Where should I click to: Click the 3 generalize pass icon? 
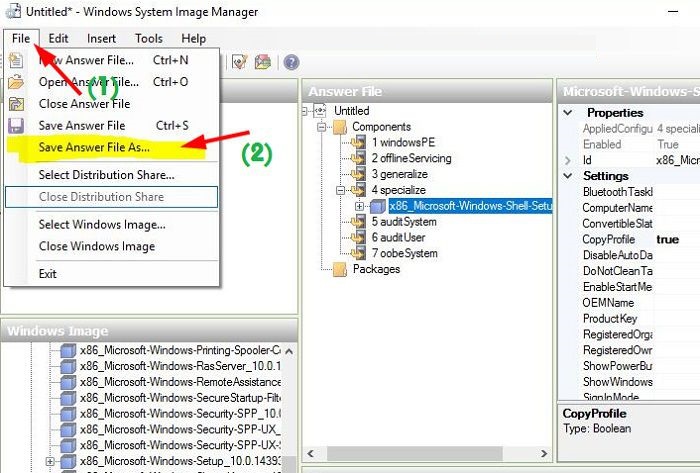[358, 174]
